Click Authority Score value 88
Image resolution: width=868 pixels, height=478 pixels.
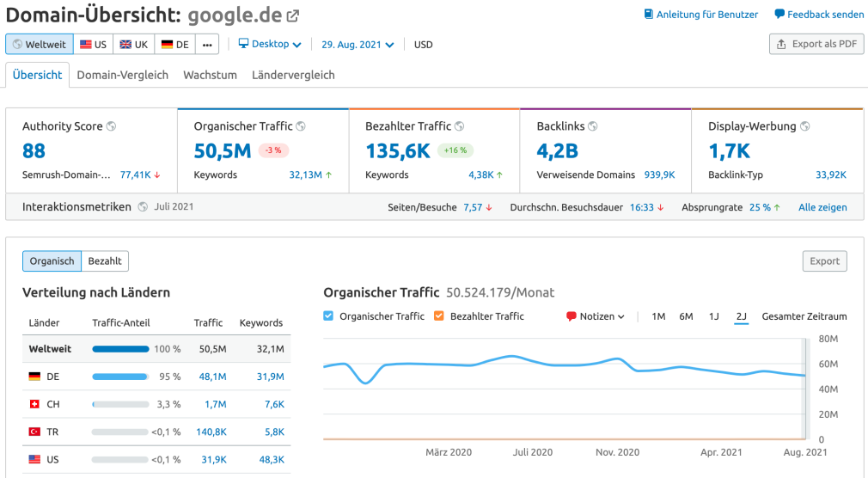(x=34, y=150)
